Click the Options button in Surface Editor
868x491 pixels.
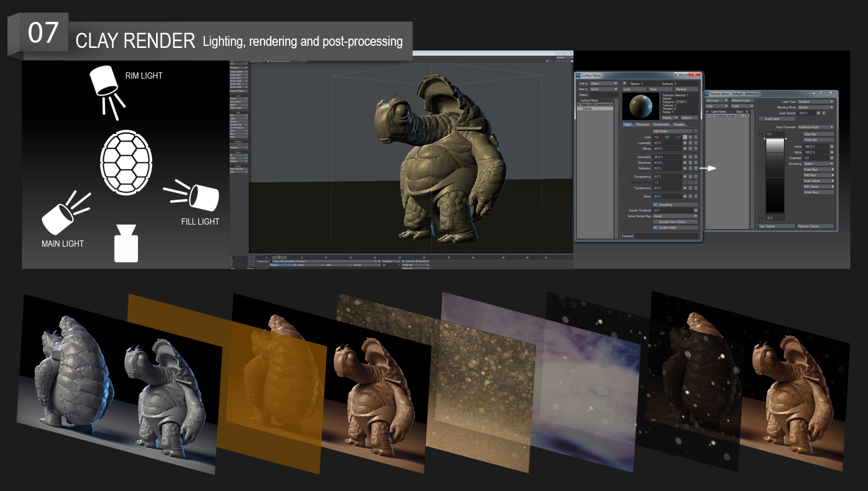(689, 118)
